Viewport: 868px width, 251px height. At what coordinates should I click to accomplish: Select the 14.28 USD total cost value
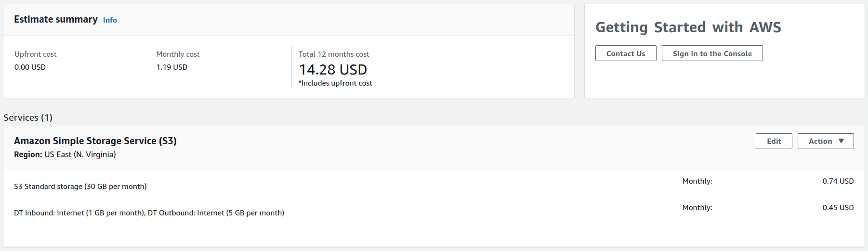point(333,70)
